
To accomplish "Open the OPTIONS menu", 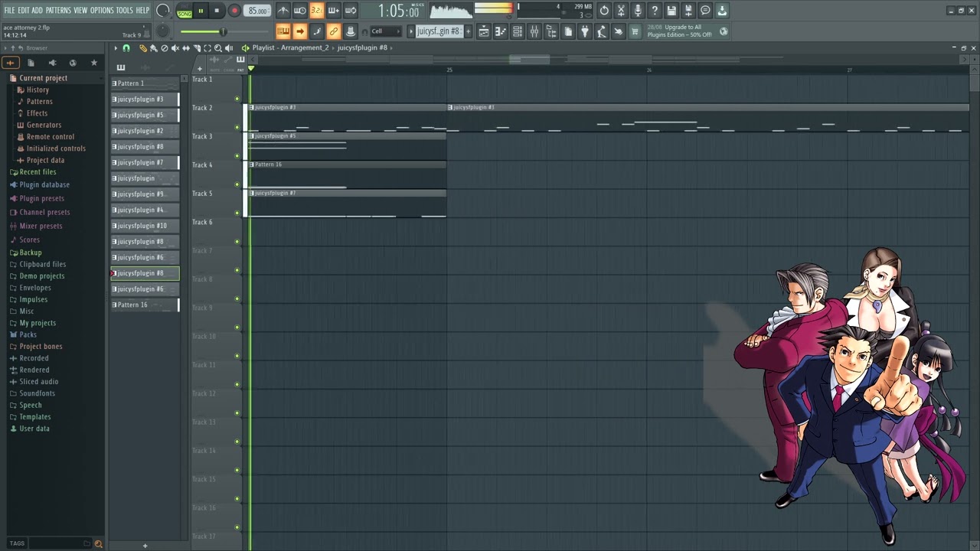I will click(102, 10).
